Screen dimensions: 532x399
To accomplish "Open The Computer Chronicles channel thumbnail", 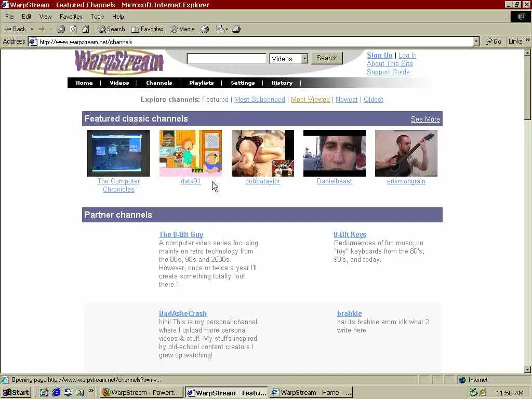I will point(118,153).
